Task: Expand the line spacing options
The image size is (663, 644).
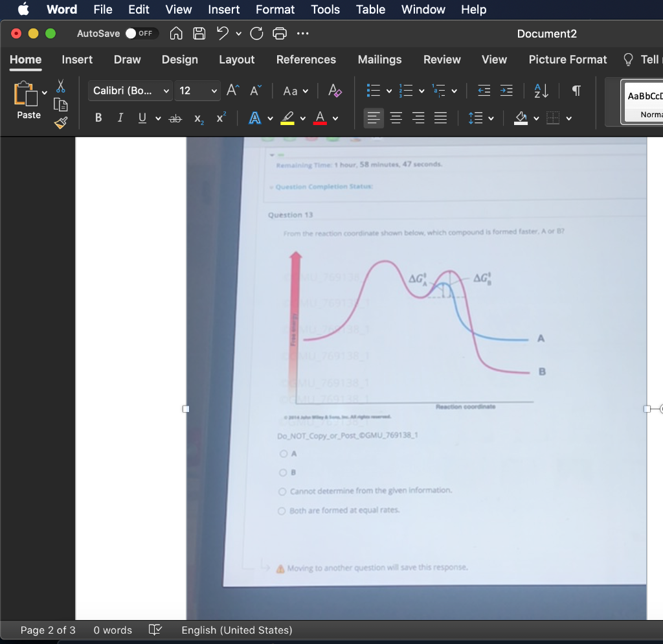Action: pyautogui.click(x=491, y=118)
